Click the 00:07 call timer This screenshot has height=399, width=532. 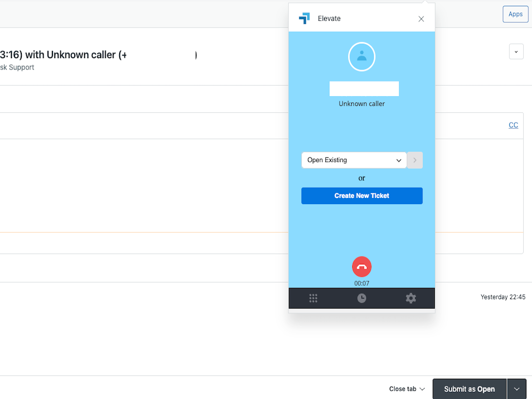(362, 283)
